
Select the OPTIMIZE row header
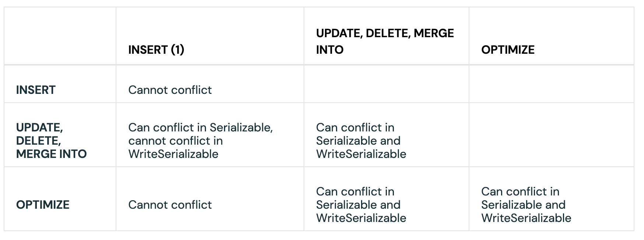[43, 205]
